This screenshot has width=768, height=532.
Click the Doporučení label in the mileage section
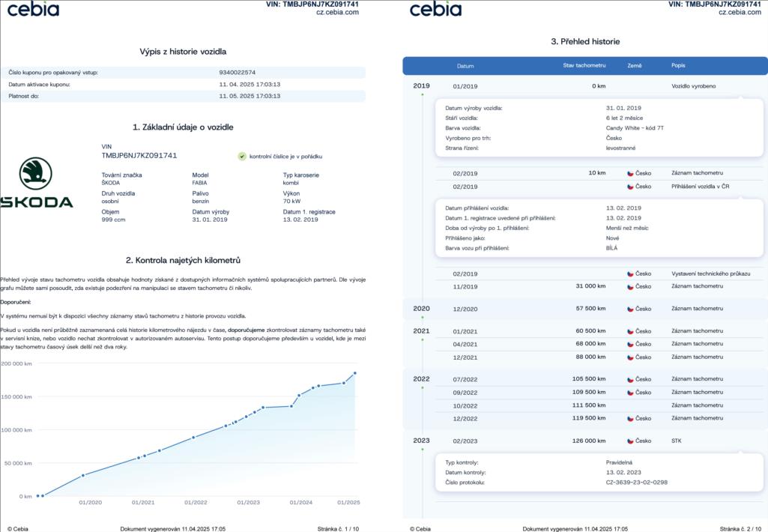pos(15,302)
